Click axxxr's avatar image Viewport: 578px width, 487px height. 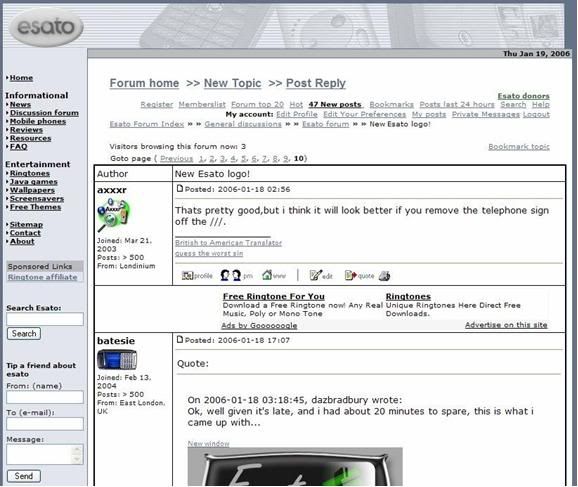pyautogui.click(x=114, y=215)
